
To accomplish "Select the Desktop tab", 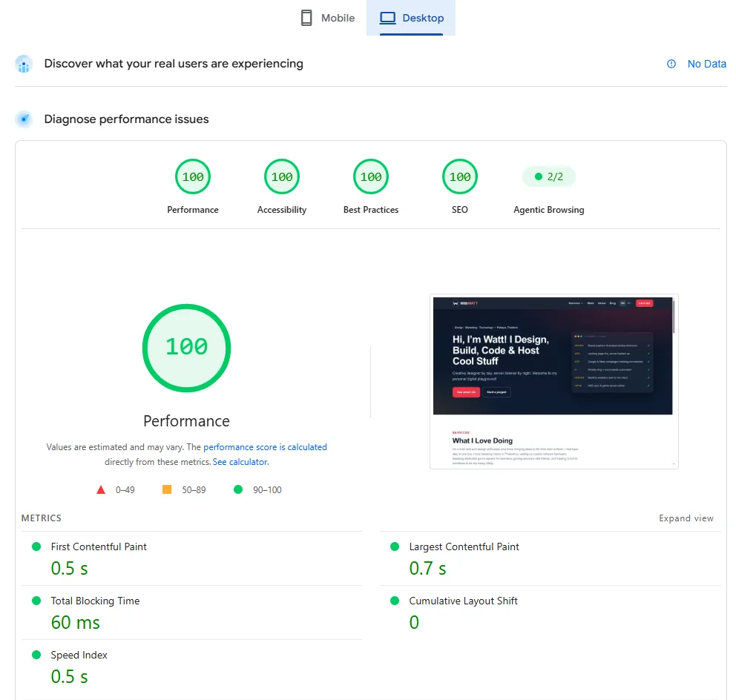I will [x=411, y=18].
